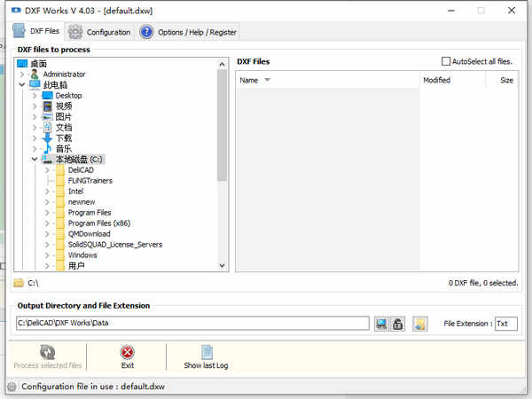The height and width of the screenshot is (399, 532).
Task: Open the Show last Log document icon
Action: pos(207,352)
